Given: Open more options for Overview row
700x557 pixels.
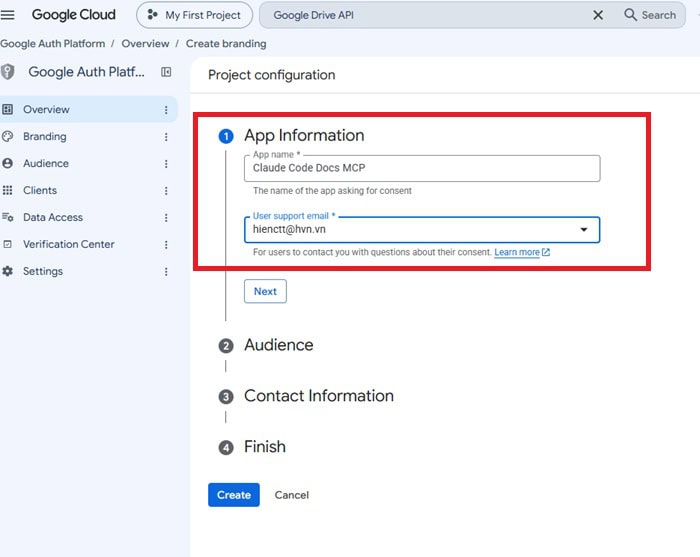Looking at the screenshot, I should tap(166, 110).
